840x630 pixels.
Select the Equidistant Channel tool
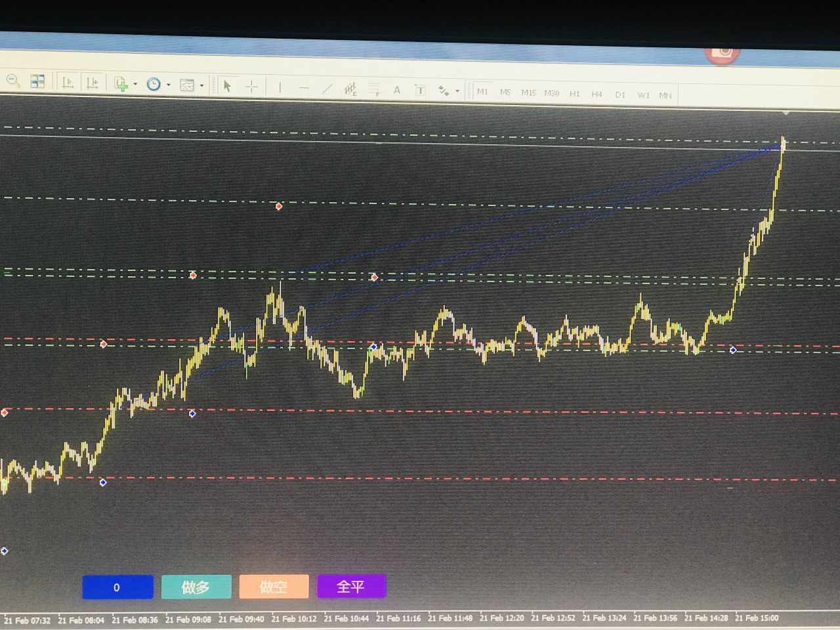click(x=350, y=89)
